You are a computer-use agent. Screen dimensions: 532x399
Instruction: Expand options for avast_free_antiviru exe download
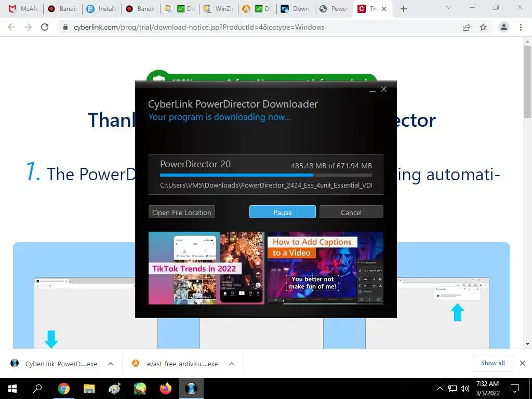(x=232, y=364)
